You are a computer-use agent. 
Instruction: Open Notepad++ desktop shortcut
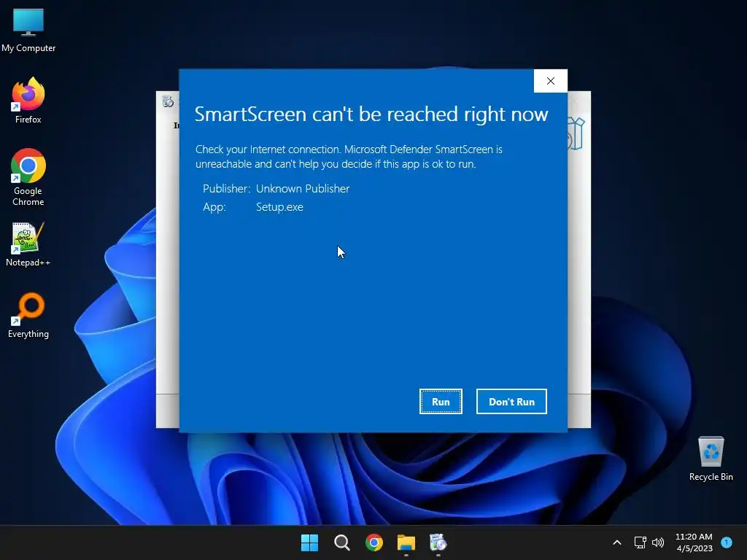point(28,244)
